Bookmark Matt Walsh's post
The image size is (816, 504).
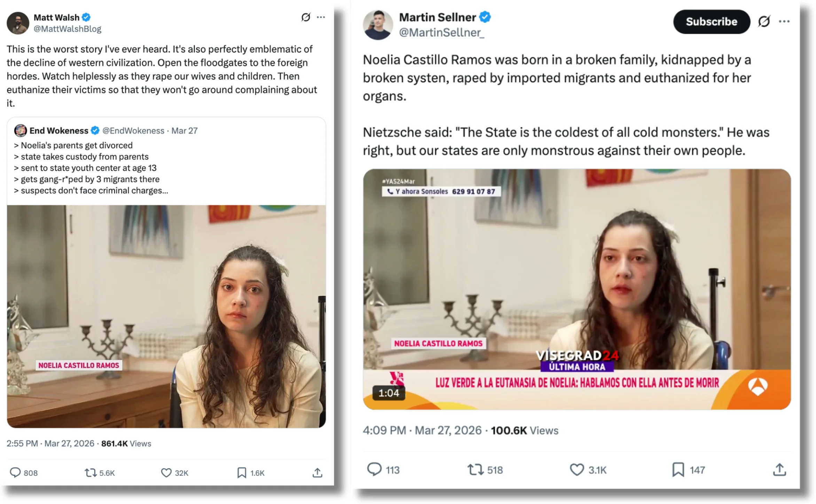tap(242, 472)
